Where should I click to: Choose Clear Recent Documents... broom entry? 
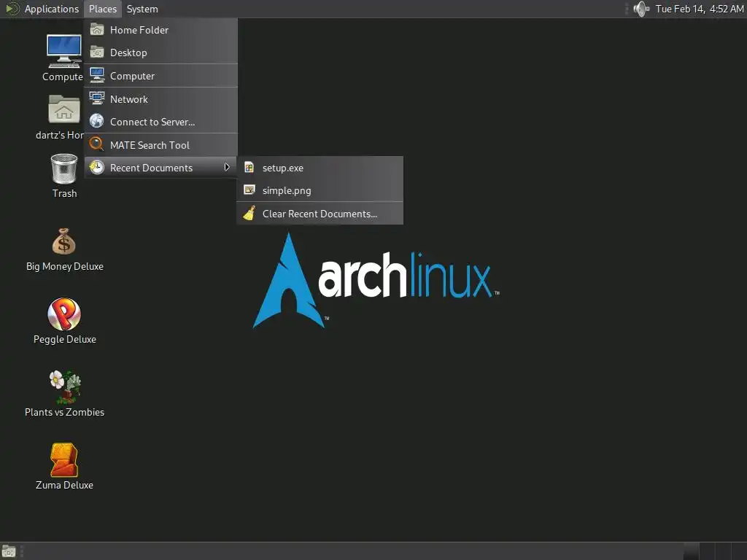[320, 214]
